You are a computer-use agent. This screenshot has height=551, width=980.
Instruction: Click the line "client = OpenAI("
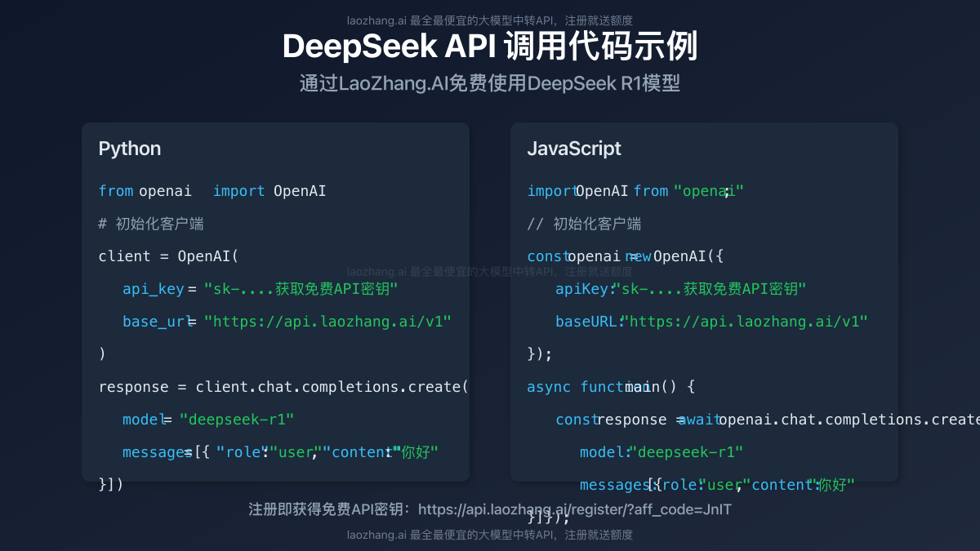pos(168,256)
